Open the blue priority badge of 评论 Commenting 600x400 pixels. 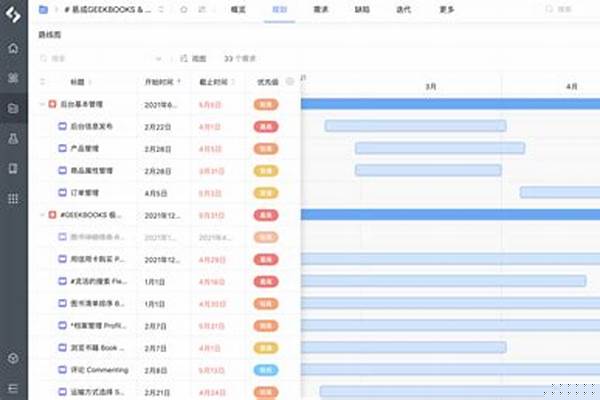266,370
